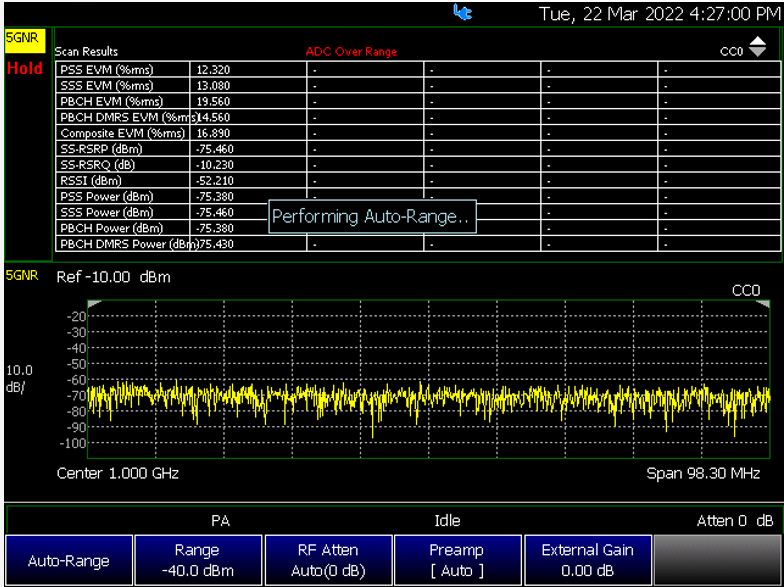Select the RSSI (dBm) row label
This screenshot has height=587, width=784.
90,181
